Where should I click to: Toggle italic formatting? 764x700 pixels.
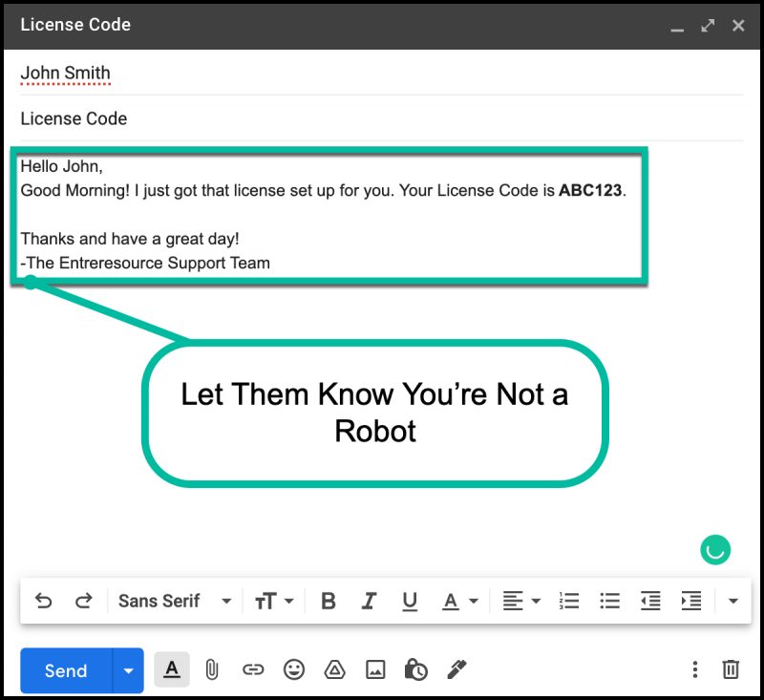click(369, 601)
